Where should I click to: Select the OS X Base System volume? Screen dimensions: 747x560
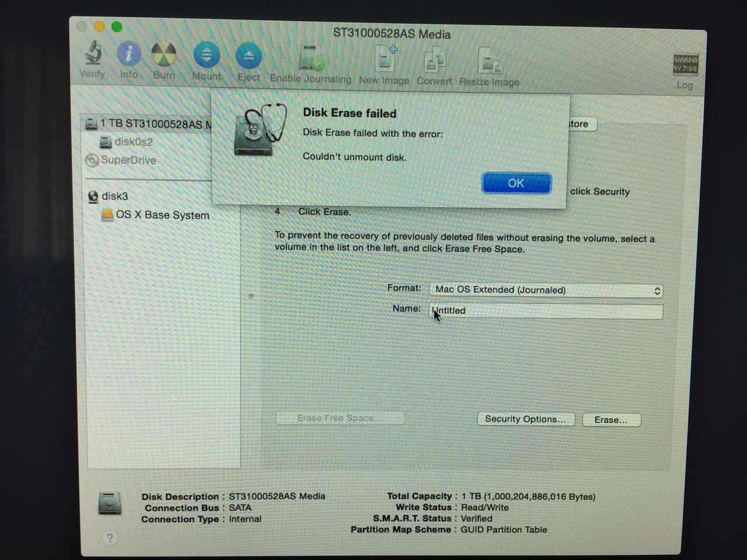(155, 215)
